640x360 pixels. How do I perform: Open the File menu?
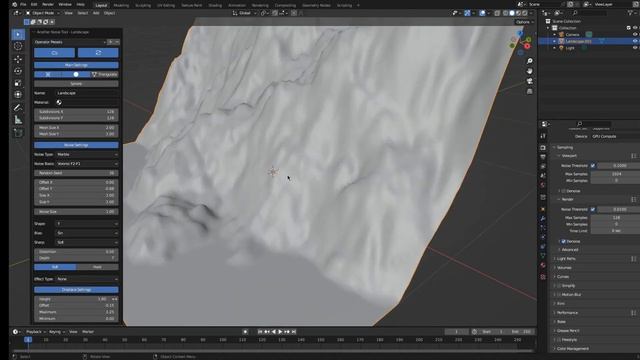23,4
